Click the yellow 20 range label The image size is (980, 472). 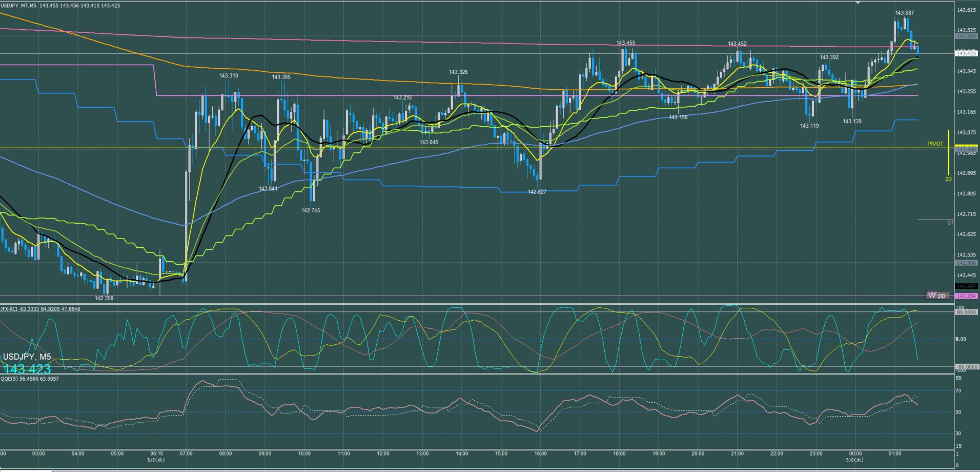coord(948,179)
